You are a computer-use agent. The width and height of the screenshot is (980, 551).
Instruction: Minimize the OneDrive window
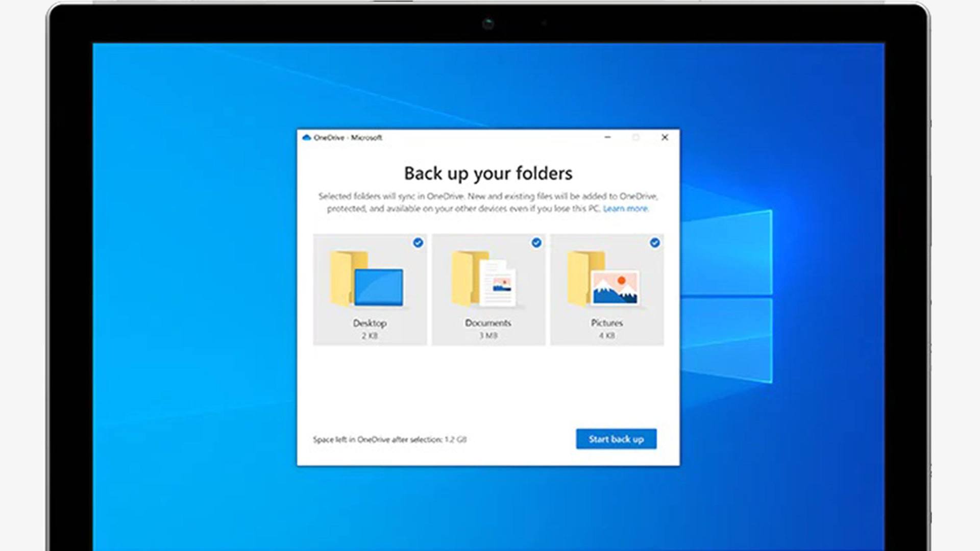tap(607, 137)
